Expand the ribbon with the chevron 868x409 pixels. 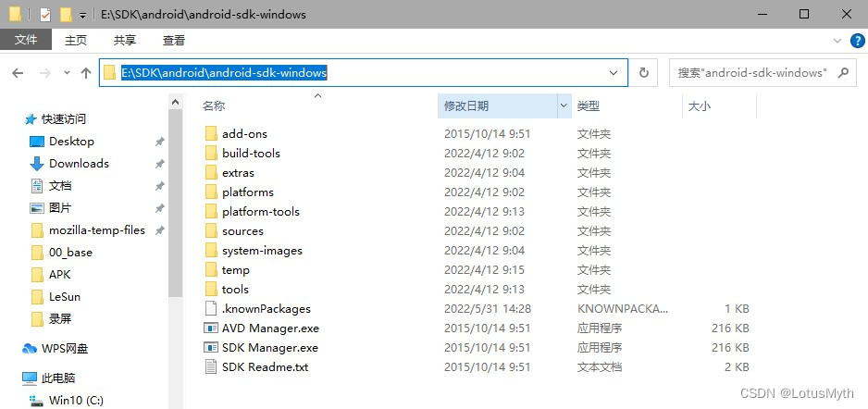pyautogui.click(x=837, y=41)
